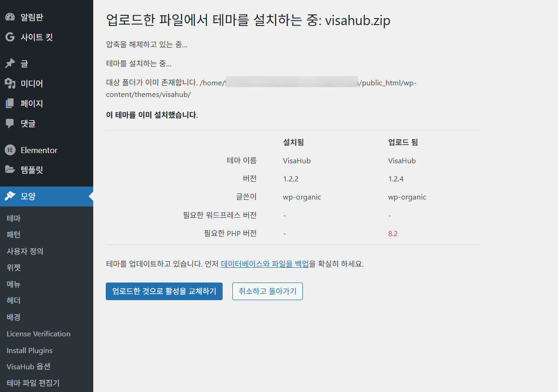Click the Google G icon for 사이트 킷
558x392 pixels.
(x=10, y=37)
